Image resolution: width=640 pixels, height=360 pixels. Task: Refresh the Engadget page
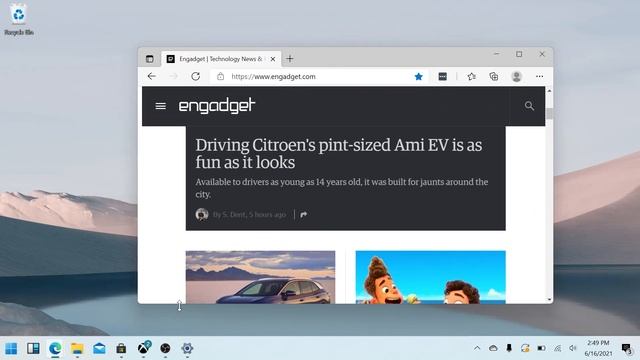point(196,76)
